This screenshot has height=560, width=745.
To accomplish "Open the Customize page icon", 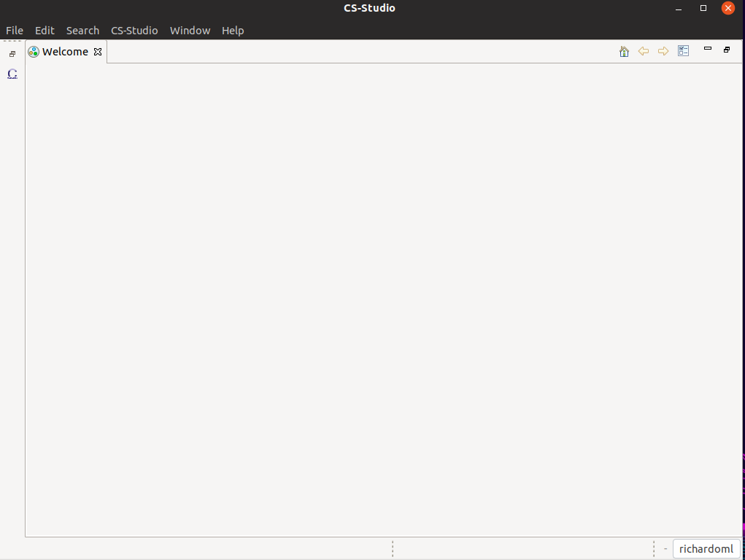I will point(683,51).
